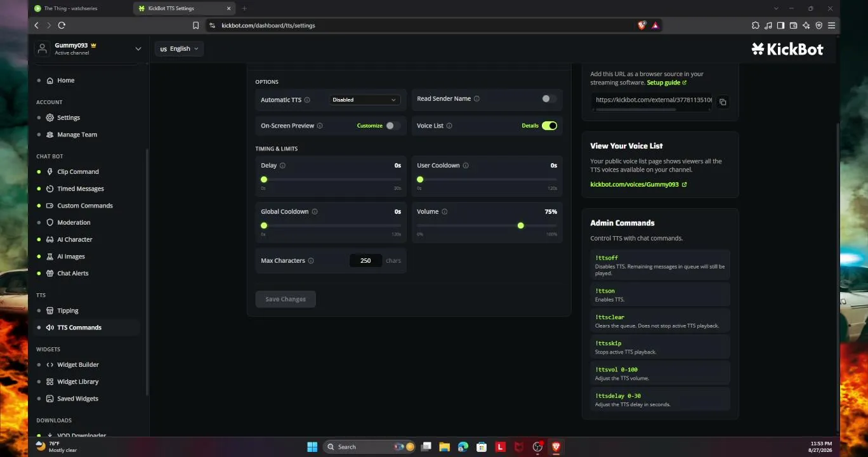Open a new browser tab with plus
Screen dimensions: 868x457
click(x=244, y=8)
